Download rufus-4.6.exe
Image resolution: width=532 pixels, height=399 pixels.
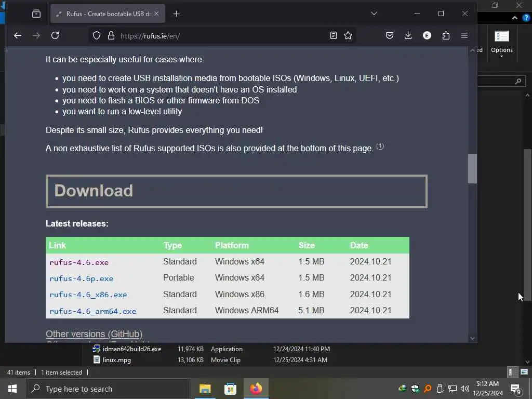(79, 262)
